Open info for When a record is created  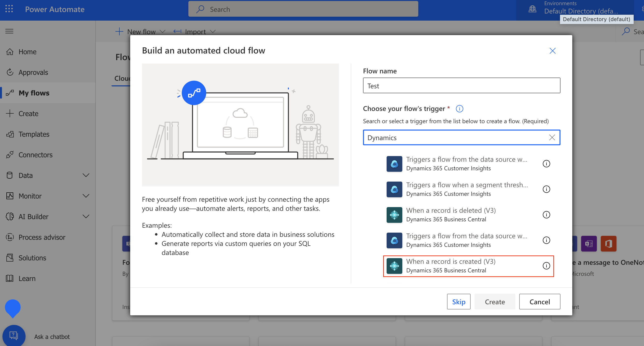(x=546, y=266)
